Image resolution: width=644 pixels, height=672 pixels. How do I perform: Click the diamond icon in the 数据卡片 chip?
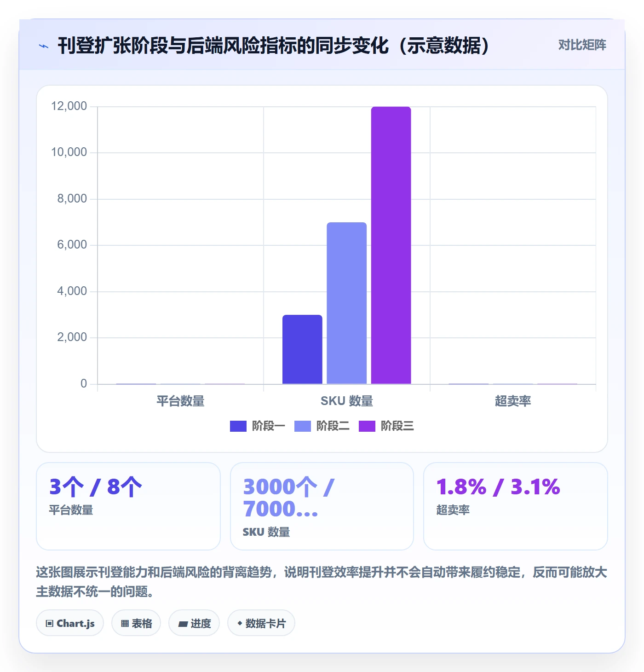pos(240,623)
